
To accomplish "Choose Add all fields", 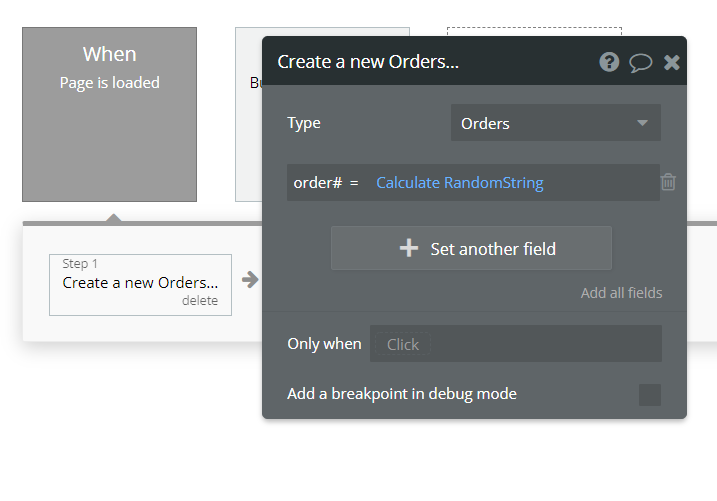I will coord(621,293).
